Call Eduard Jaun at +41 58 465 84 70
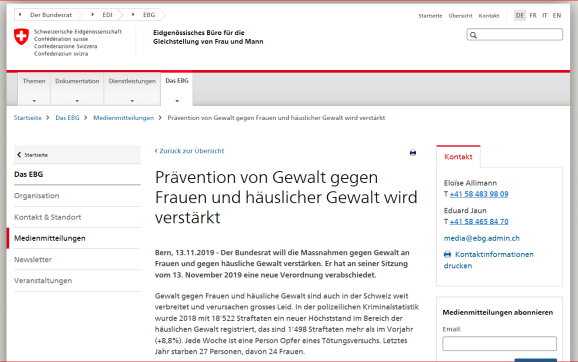Screen dimensions: 578x362 (479, 222)
